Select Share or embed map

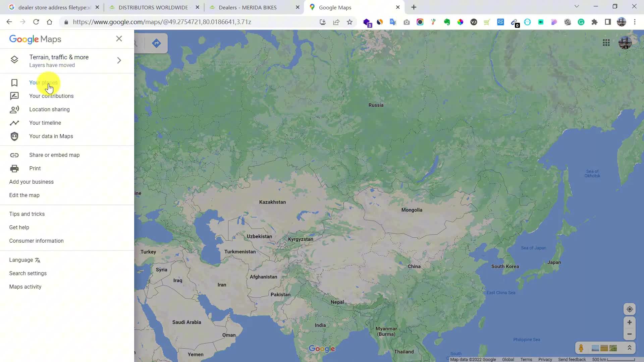click(x=54, y=155)
